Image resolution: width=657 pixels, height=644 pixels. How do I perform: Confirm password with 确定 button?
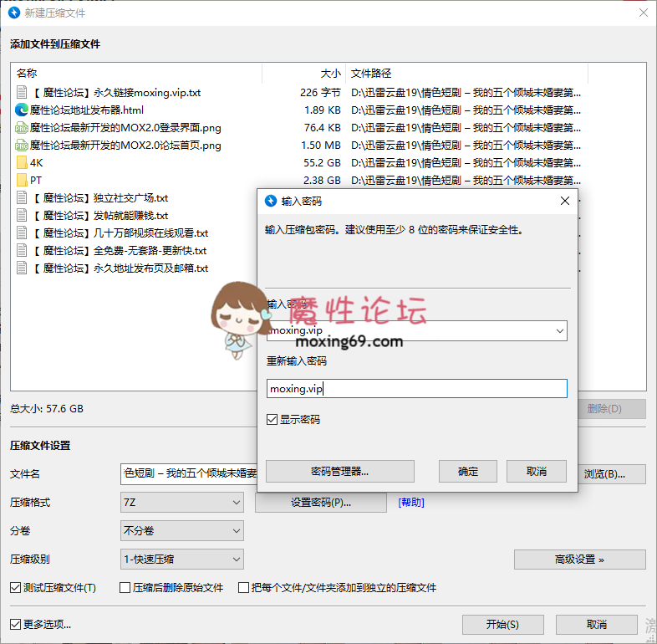467,471
